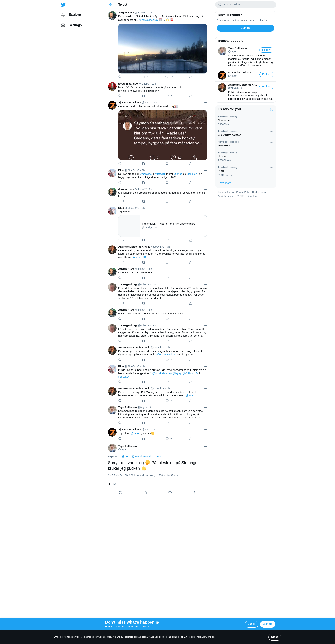Go back using the arrow beside Tweet
This screenshot has height=644, width=335.
tap(111, 5)
